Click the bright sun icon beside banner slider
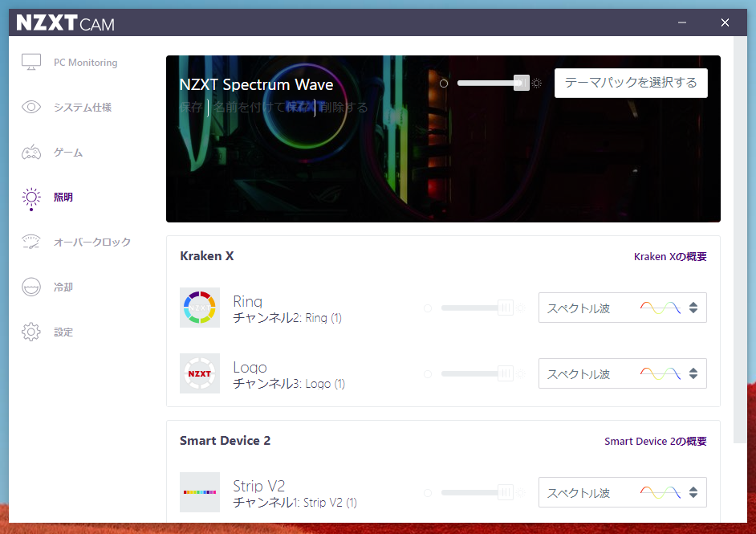756x534 pixels. pyautogui.click(x=537, y=84)
